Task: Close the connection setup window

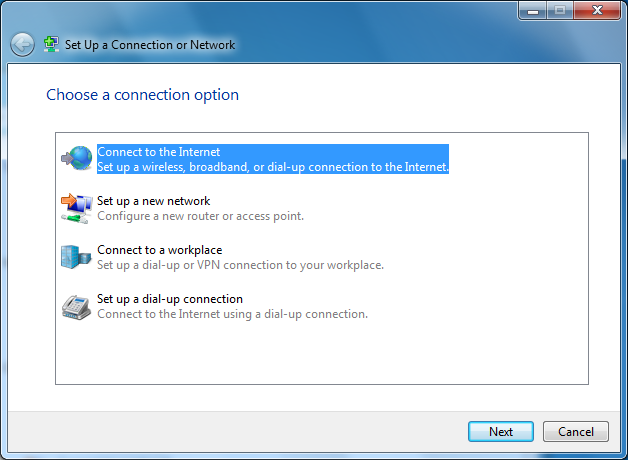Action: coord(595,10)
